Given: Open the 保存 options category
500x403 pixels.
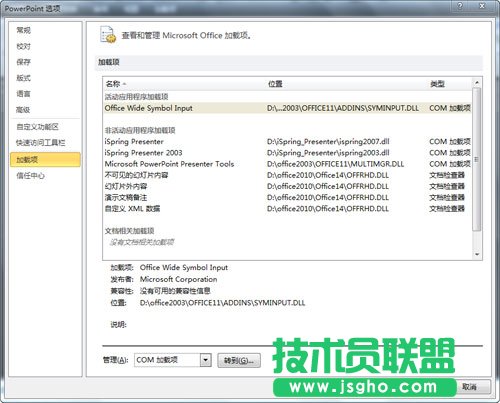Looking at the screenshot, I should coord(23,62).
